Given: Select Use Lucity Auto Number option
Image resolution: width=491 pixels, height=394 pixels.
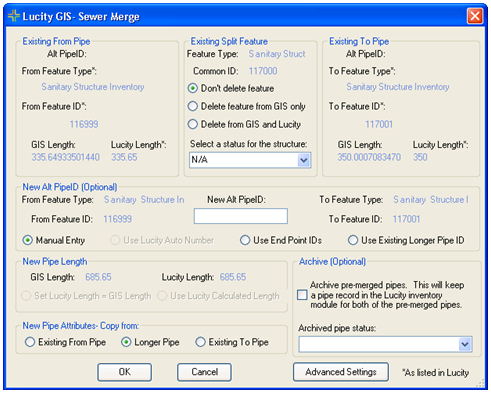Looking at the screenshot, I should click(162, 240).
